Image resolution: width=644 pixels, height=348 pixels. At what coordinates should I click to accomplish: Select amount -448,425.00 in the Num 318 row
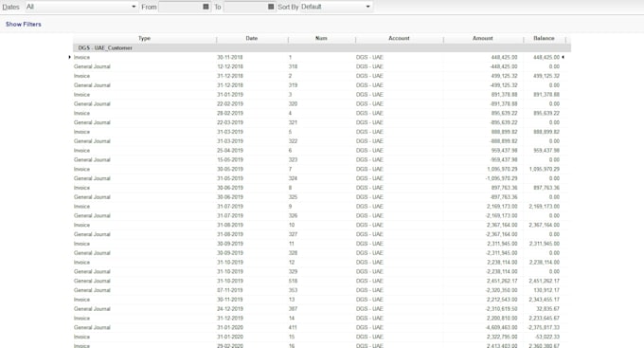click(x=504, y=66)
